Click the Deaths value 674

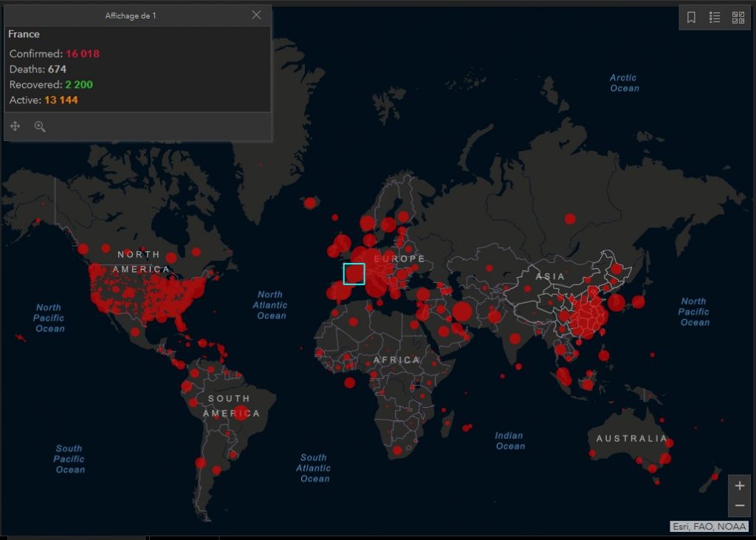[57, 69]
